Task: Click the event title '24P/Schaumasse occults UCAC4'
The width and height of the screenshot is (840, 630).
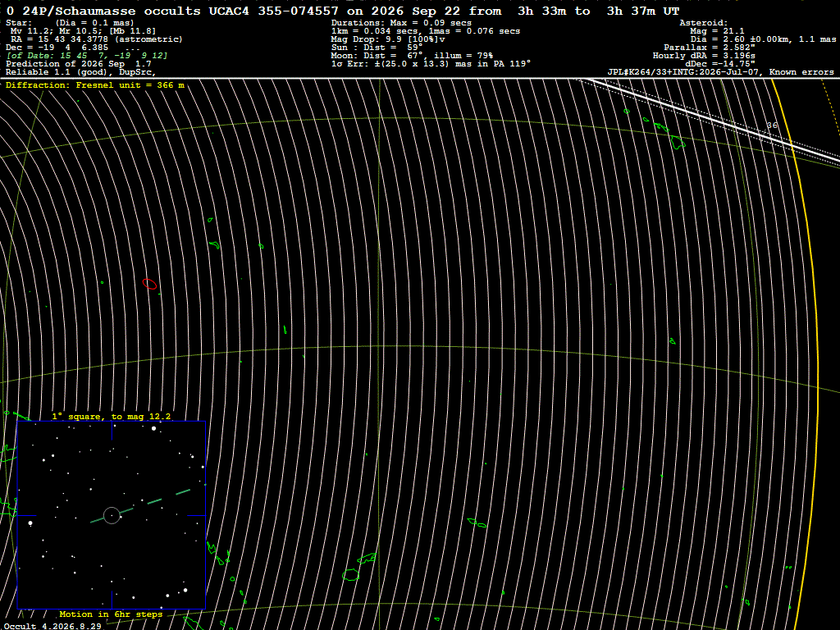Action: click(x=135, y=11)
